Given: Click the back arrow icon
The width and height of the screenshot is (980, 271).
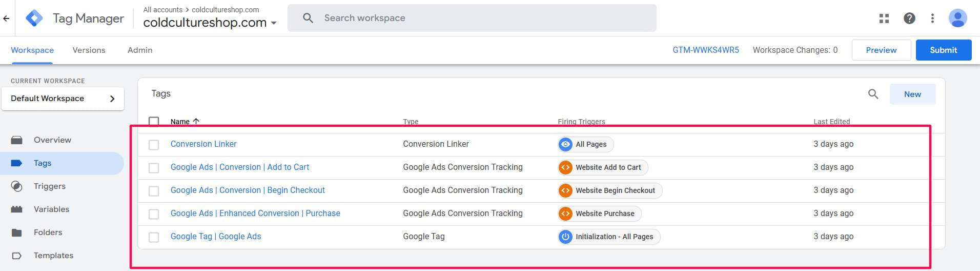Looking at the screenshot, I should coord(6,18).
